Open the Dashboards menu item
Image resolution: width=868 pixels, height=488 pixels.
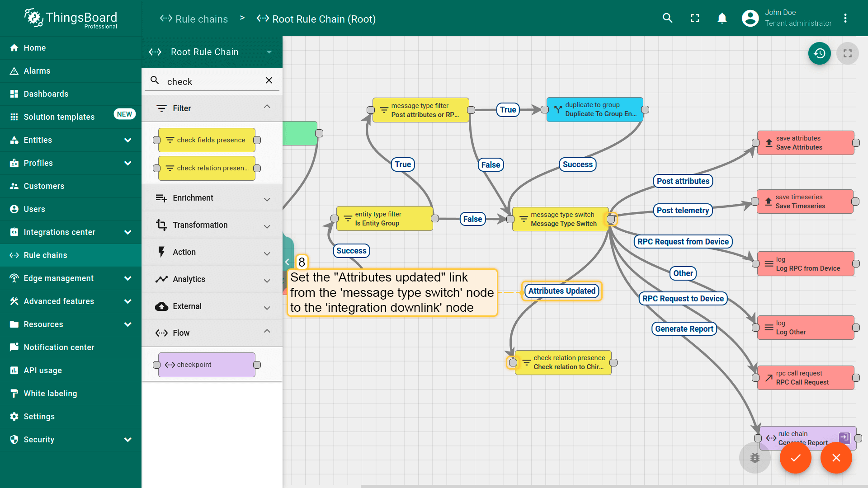[x=46, y=94]
